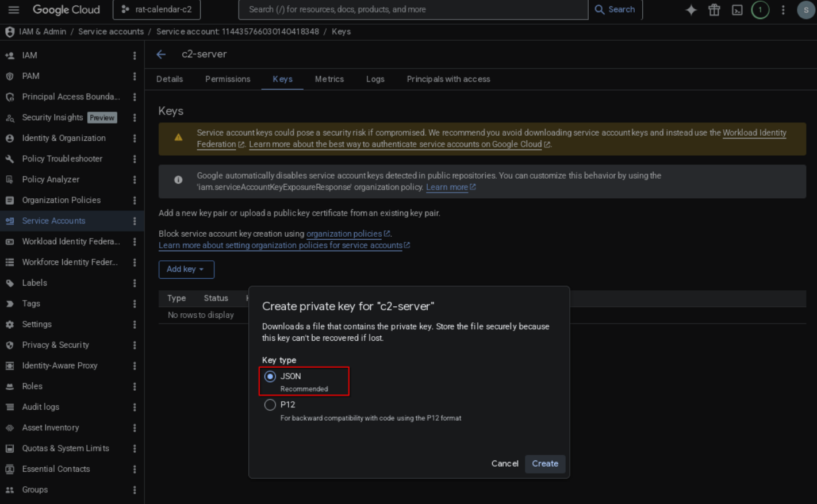Click the Tags chevron icon in sidebar
The height and width of the screenshot is (504, 817).
pos(10,304)
